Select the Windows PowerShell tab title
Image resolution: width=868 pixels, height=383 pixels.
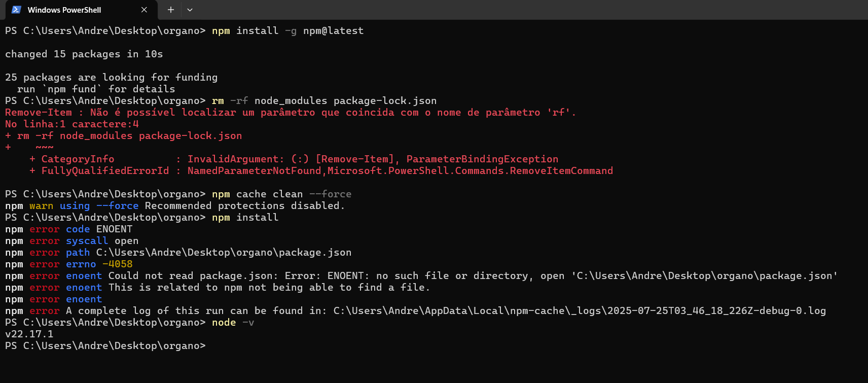(64, 10)
